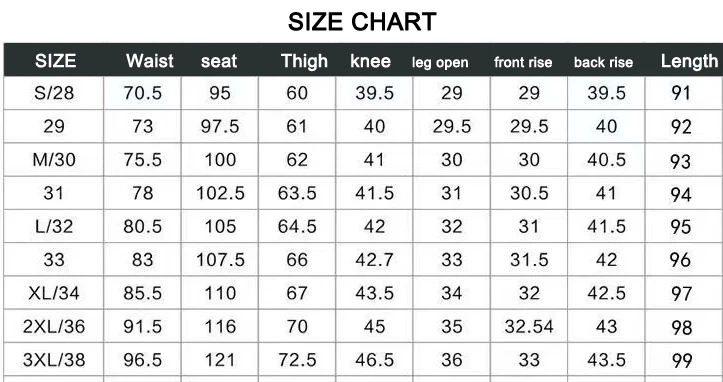Click the 3XL/38 size cell
Image resolution: width=723 pixels, height=382 pixels.
[54, 360]
